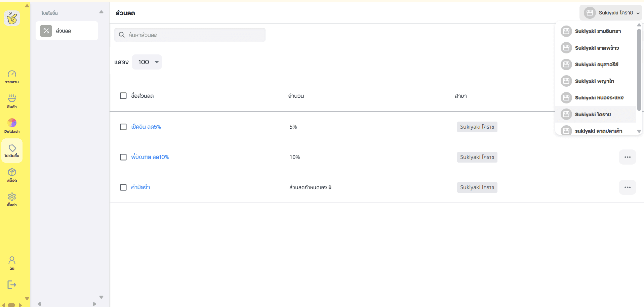The height and width of the screenshot is (307, 644).
Task: Collapse the Sukiyaki โคราช branch selector
Action: (611, 13)
